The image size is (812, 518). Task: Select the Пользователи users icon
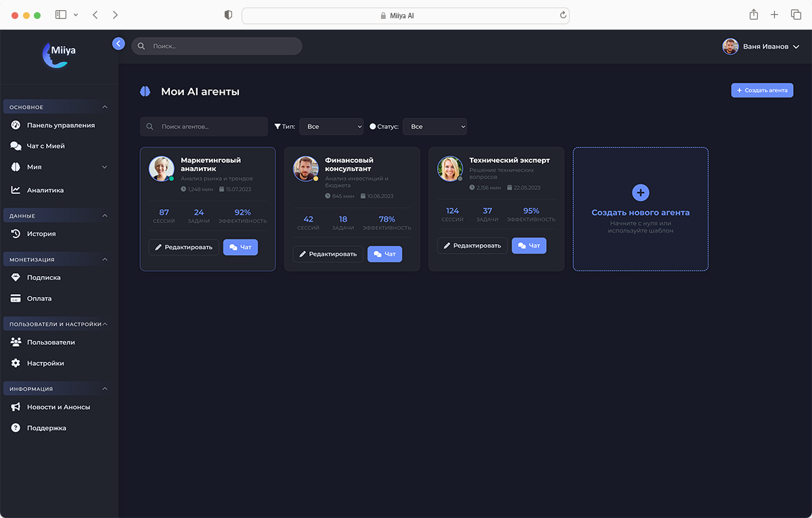[15, 342]
